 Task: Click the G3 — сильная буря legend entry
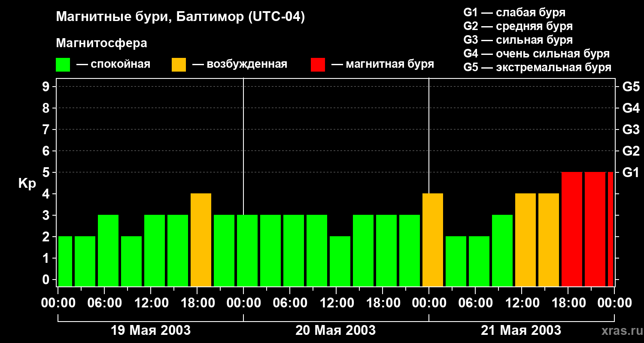518,40
